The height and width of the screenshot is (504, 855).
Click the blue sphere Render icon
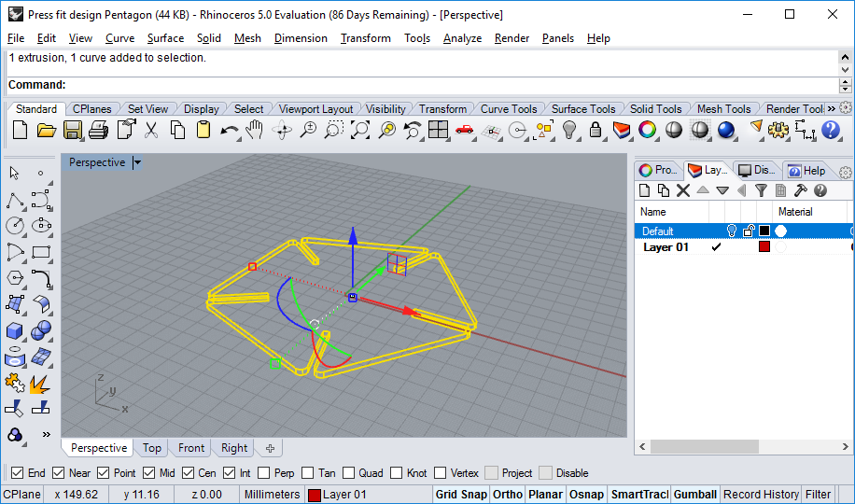click(x=726, y=131)
